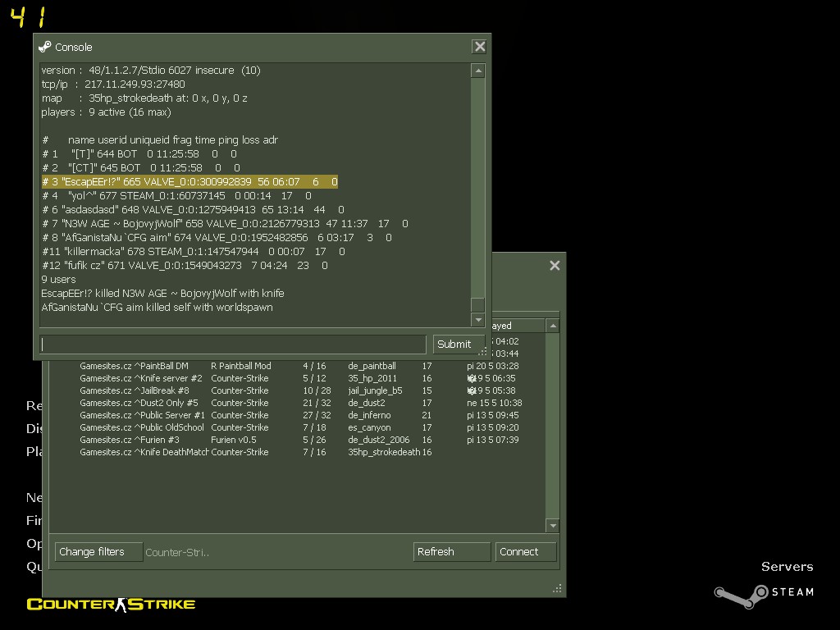
Task: Click the R Paintball Mod game cell
Action: tap(241, 366)
